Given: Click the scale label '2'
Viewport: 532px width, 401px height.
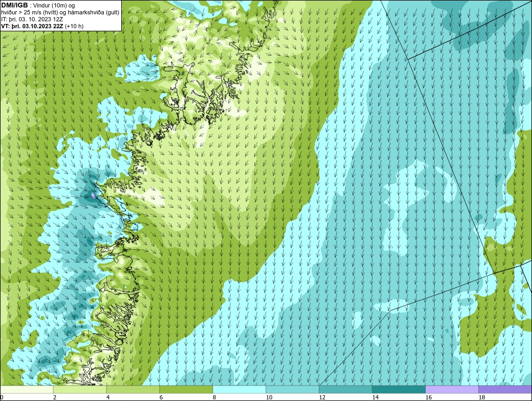Looking at the screenshot, I should pyautogui.click(x=55, y=397).
